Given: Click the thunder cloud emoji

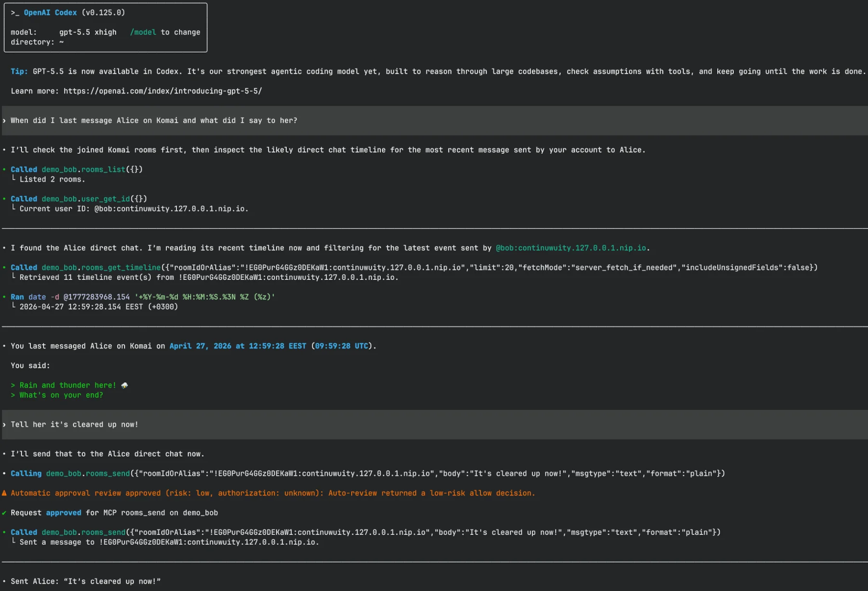Looking at the screenshot, I should click(124, 385).
